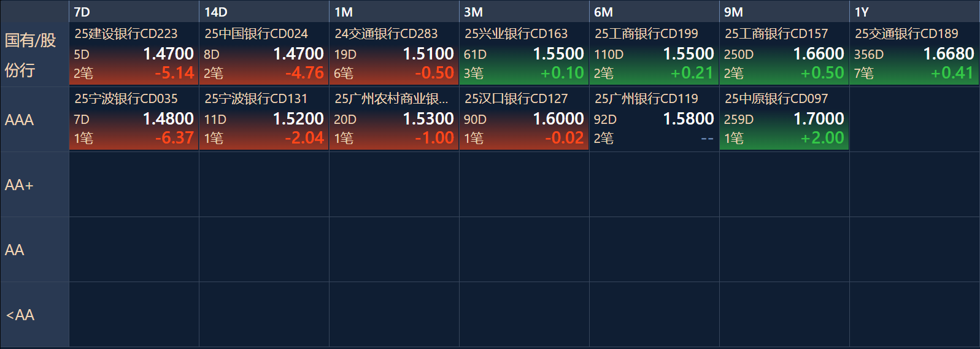Click the 国有/股份行 row label
The width and height of the screenshot is (980, 349).
coord(34,55)
